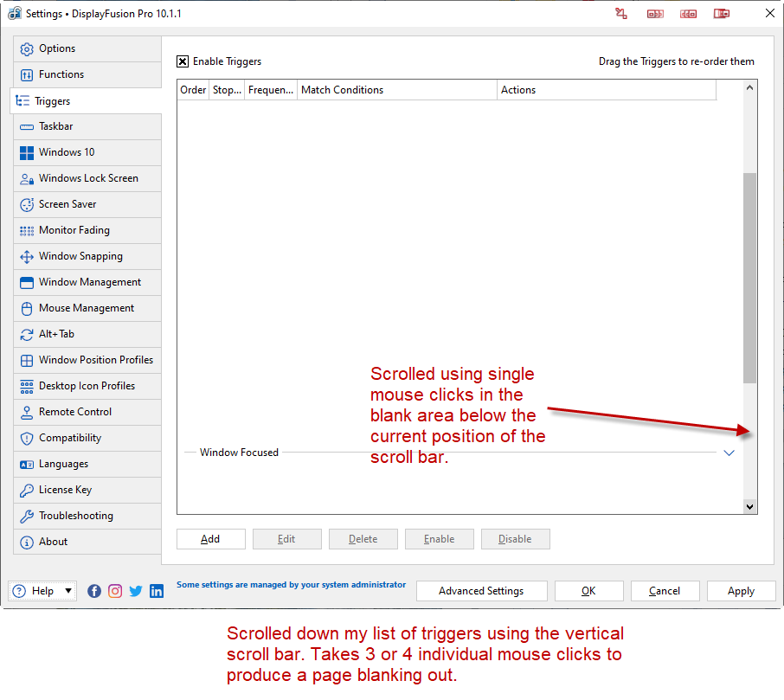
Task: Click the Window Snapping arrows icon
Action: pyautogui.click(x=27, y=256)
